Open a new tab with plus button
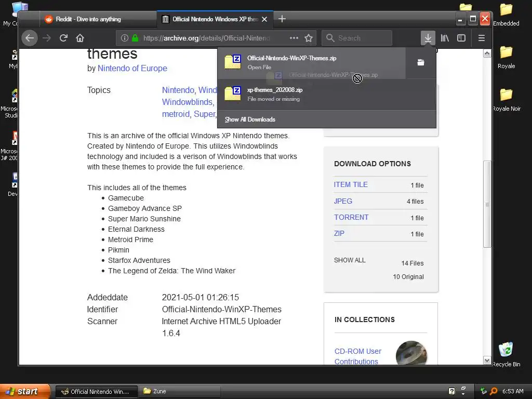 pos(282,19)
